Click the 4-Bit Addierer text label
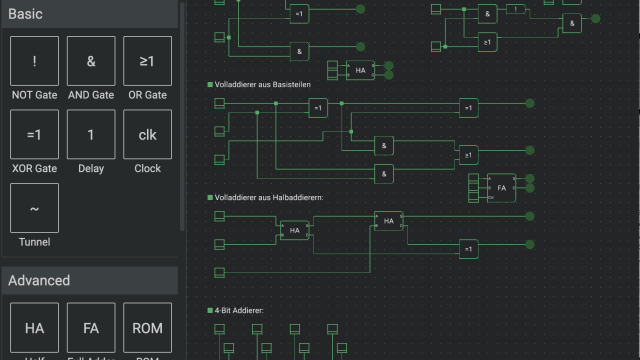This screenshot has height=360, width=640. coord(239,311)
